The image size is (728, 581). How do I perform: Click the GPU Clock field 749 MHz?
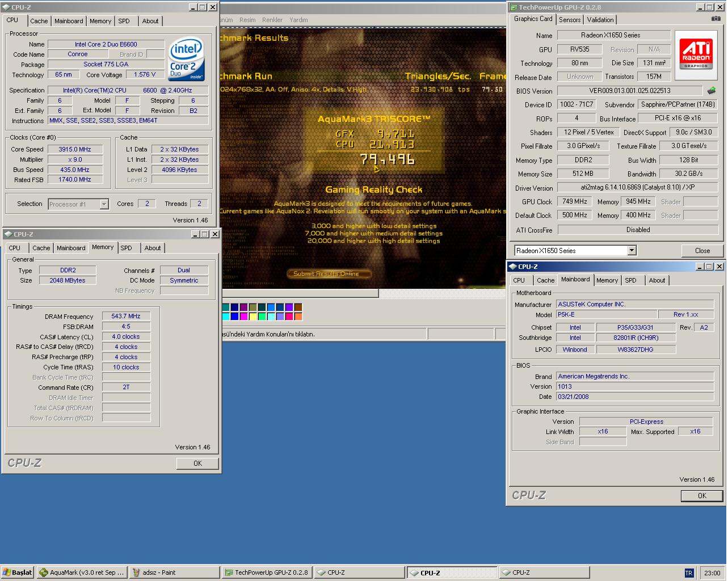click(575, 201)
